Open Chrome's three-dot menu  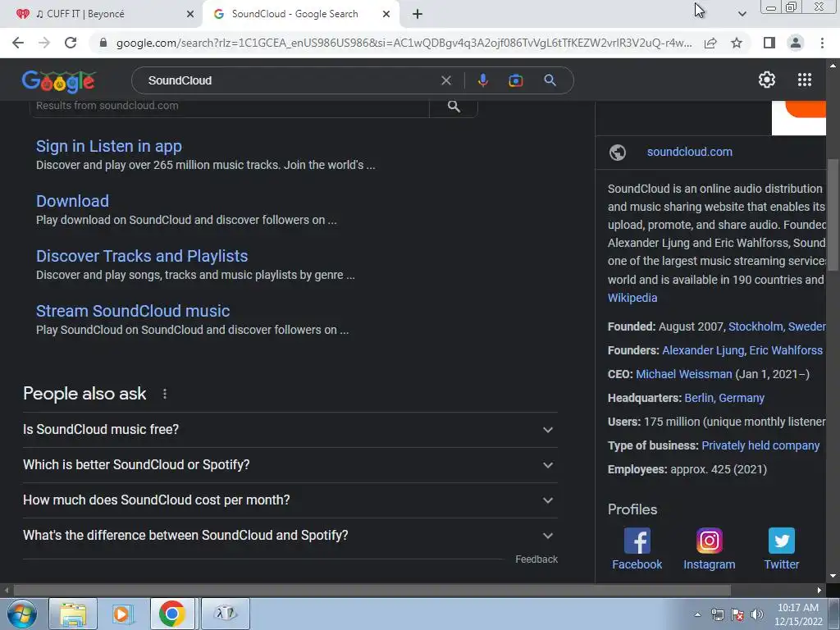(822, 43)
